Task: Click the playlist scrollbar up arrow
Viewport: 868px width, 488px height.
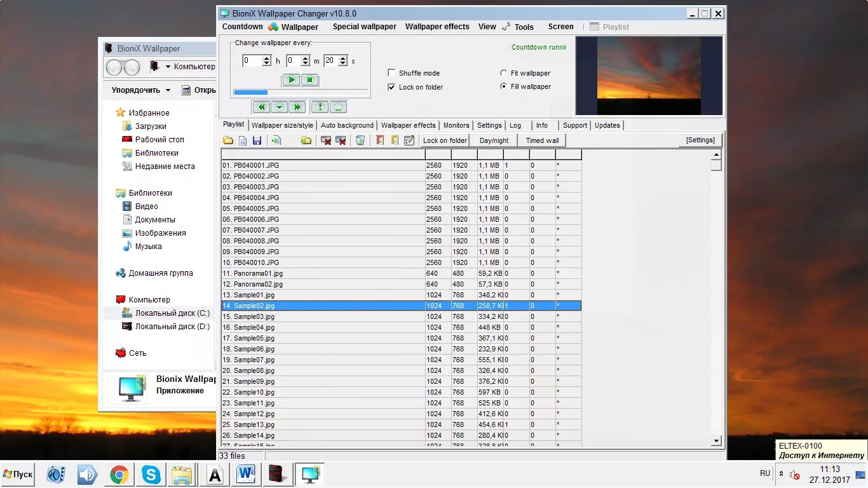Action: click(716, 155)
